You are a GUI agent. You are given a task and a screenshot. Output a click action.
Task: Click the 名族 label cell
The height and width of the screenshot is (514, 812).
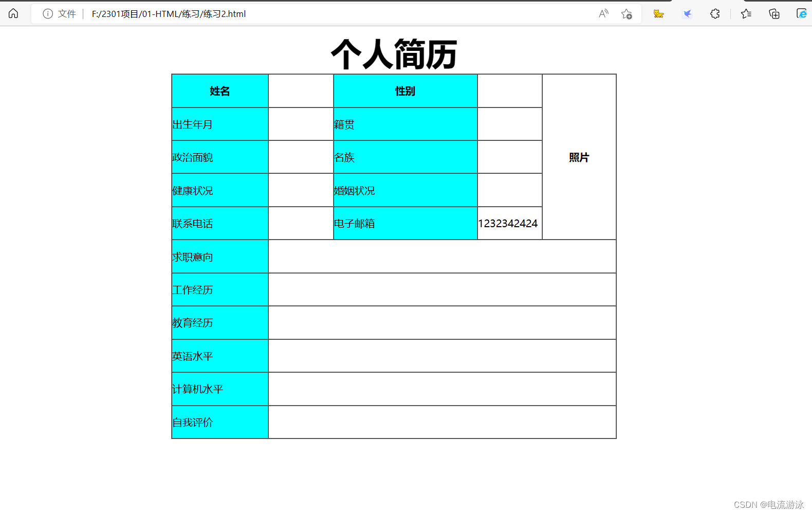[x=405, y=157]
